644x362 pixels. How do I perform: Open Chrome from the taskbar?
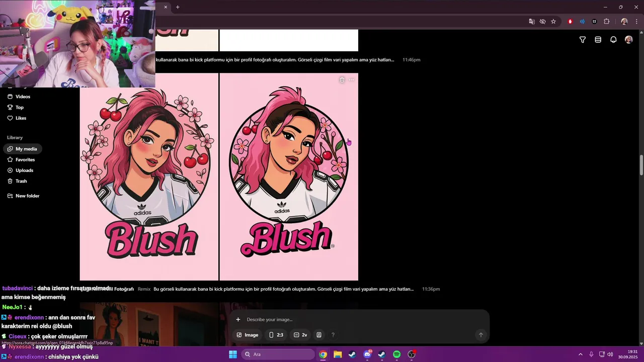click(x=323, y=354)
